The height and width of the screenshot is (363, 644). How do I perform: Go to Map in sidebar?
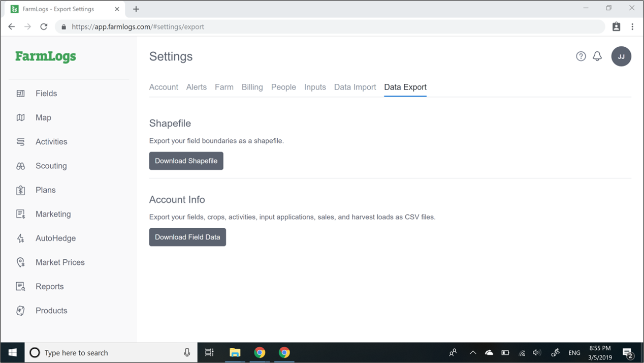pos(43,117)
